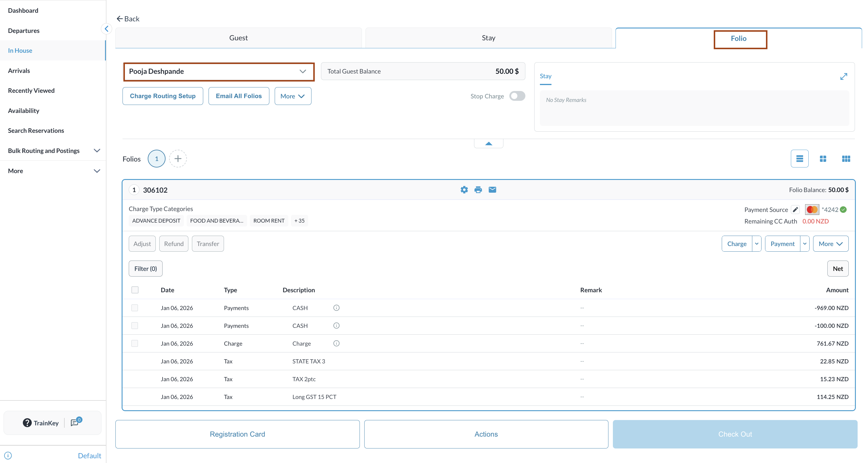Collapse the sidebar with chevron button

106,29
